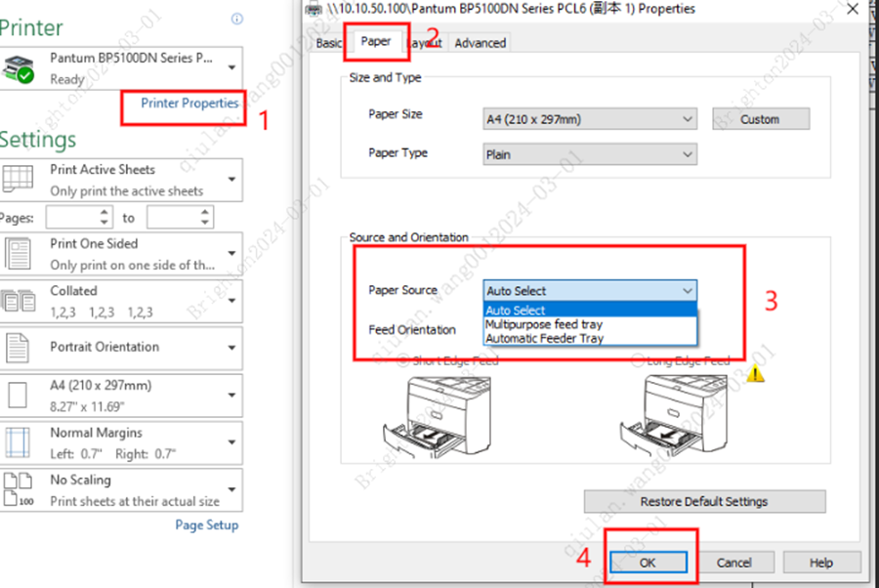Switch to the Layout tab
The image size is (879, 588).
[425, 43]
